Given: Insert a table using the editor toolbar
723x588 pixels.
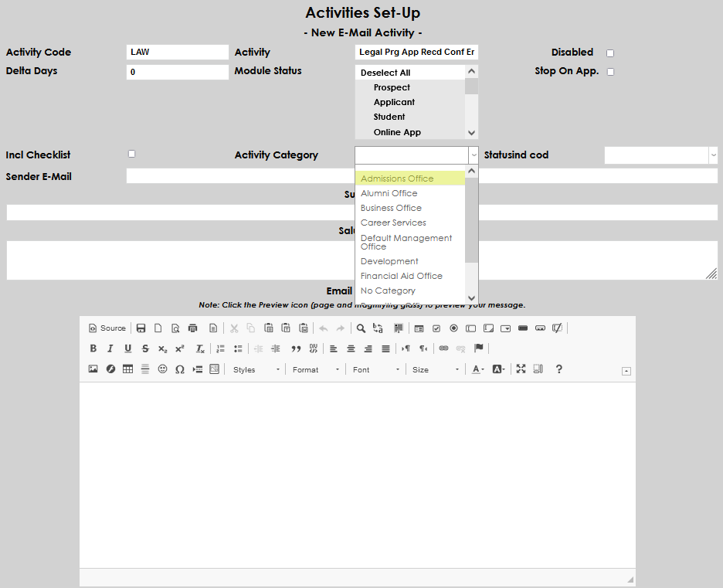Looking at the screenshot, I should (128, 369).
